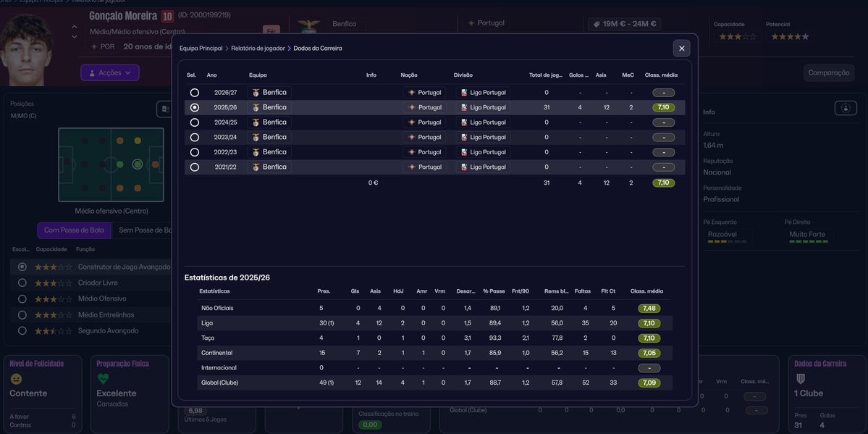868x434 pixels.
Task: Click the Contente happiness face icon
Action: point(16,379)
